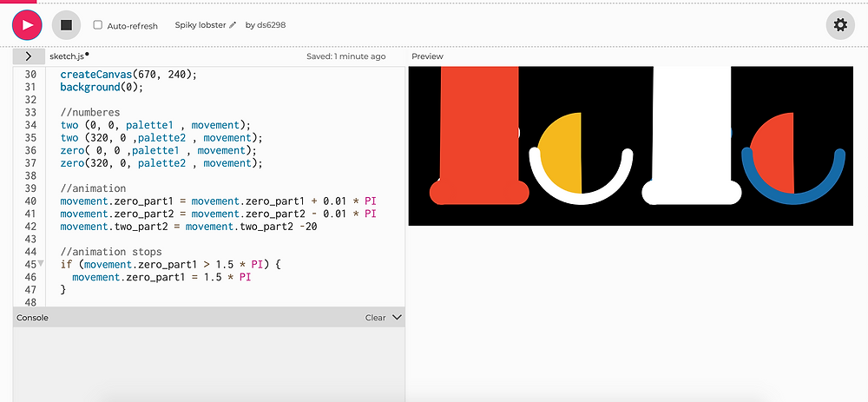
Task: Click the Spiky lobster sketch title
Action: point(201,25)
